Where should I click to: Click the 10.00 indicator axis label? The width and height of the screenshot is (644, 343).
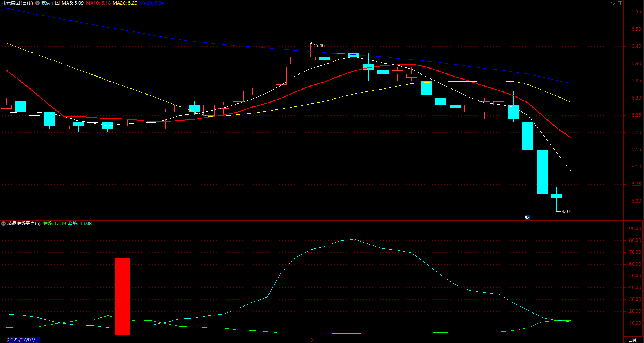coord(635,323)
